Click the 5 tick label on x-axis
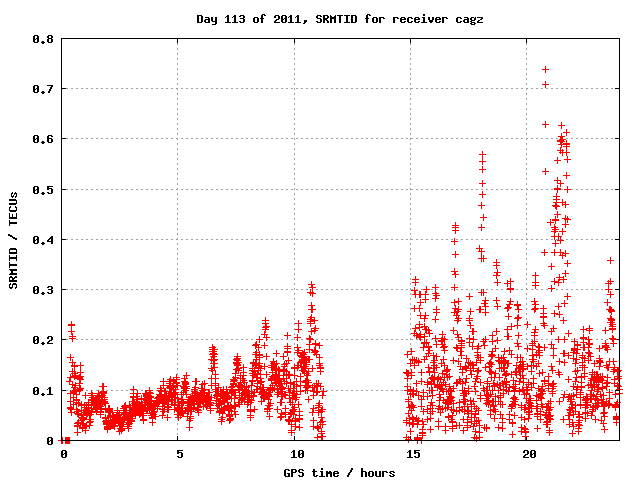The height and width of the screenshot is (480, 640). point(179,454)
